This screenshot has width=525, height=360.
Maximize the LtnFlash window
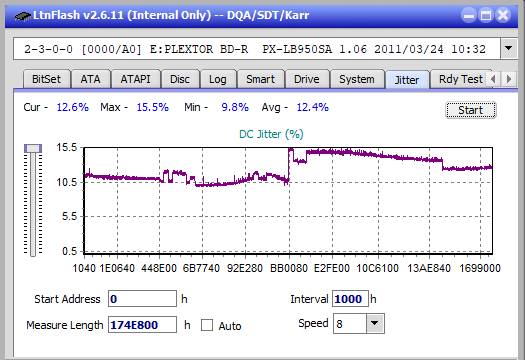pyautogui.click(x=486, y=15)
